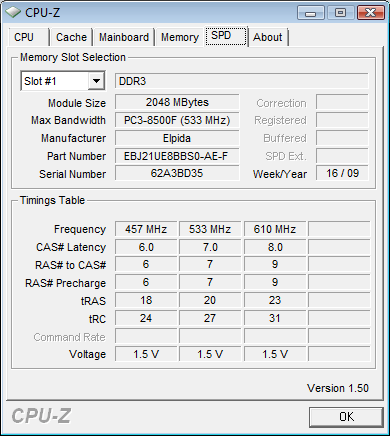Click the 533 MHz frequency cell
The image size is (390, 436).
210,229
